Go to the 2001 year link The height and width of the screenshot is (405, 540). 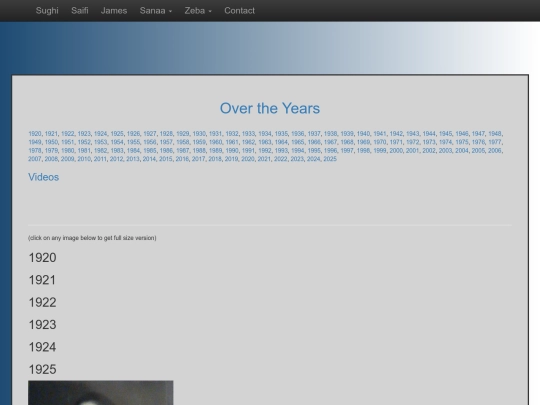(412, 150)
